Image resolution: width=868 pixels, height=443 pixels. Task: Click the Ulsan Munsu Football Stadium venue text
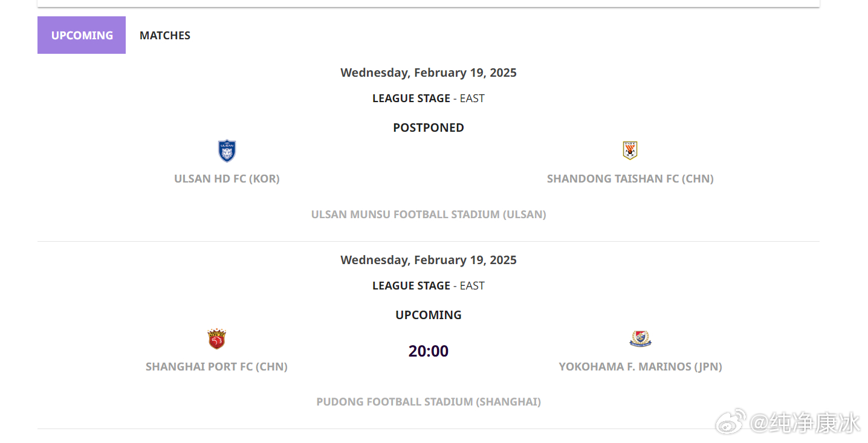click(429, 215)
